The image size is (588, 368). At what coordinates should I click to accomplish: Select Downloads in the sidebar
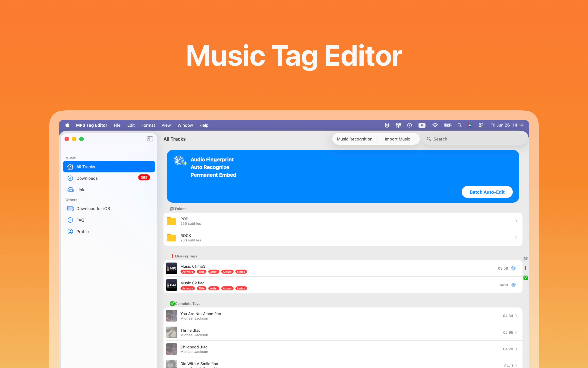click(109, 178)
